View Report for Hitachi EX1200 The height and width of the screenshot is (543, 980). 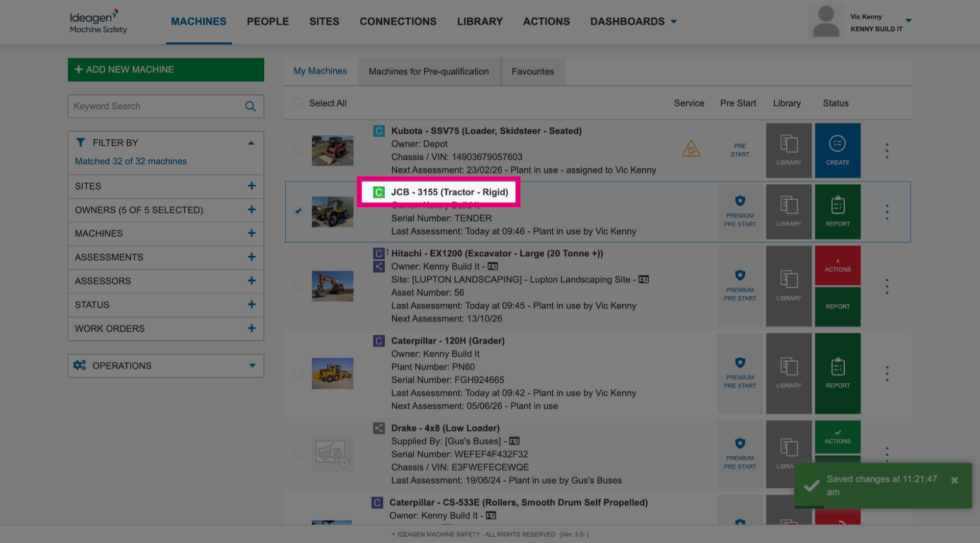[838, 307]
